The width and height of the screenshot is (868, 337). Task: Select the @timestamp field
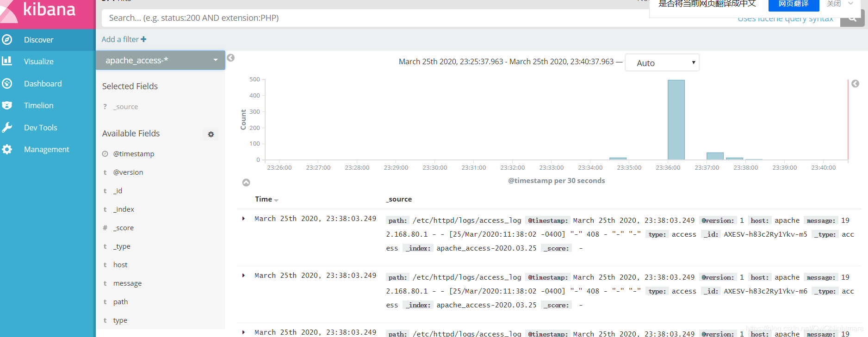click(134, 153)
